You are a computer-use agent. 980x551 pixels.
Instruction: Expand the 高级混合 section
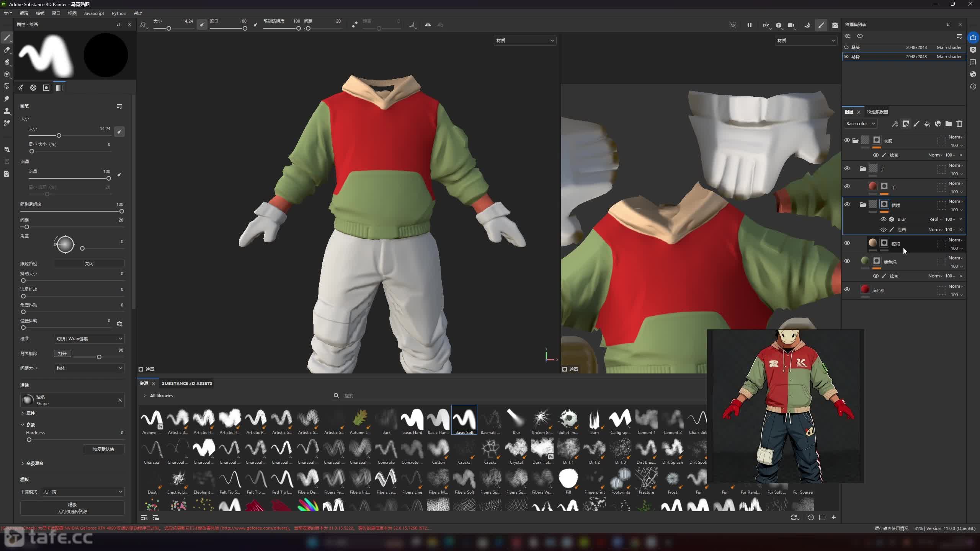34,463
